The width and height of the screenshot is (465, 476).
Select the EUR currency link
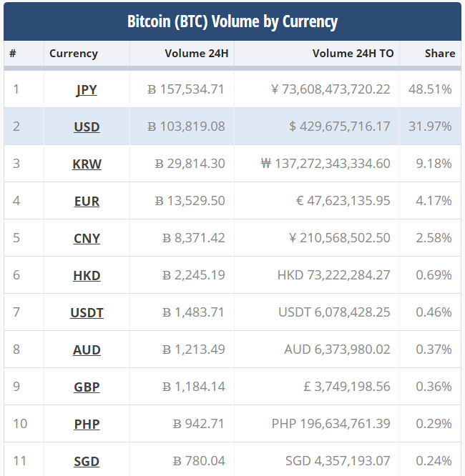coord(87,202)
